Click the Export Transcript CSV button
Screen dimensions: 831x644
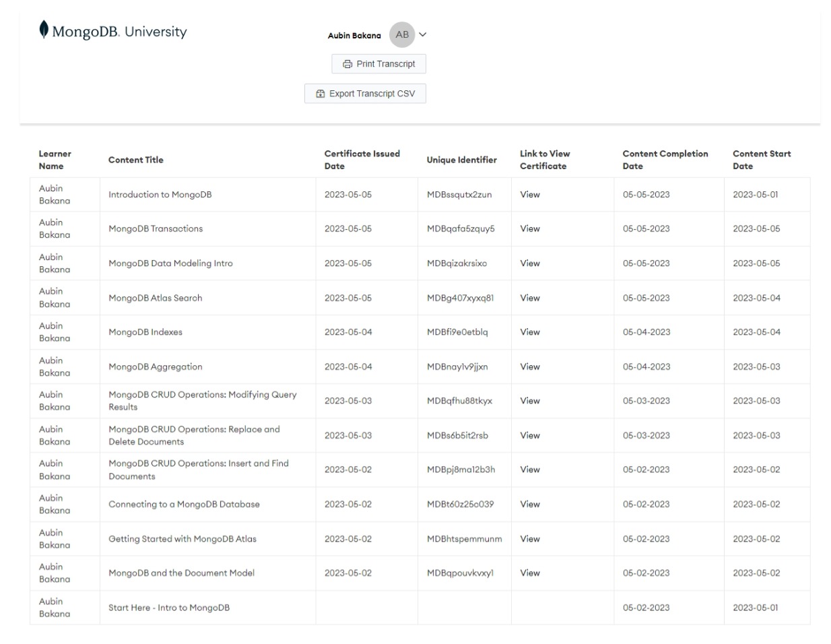365,94
